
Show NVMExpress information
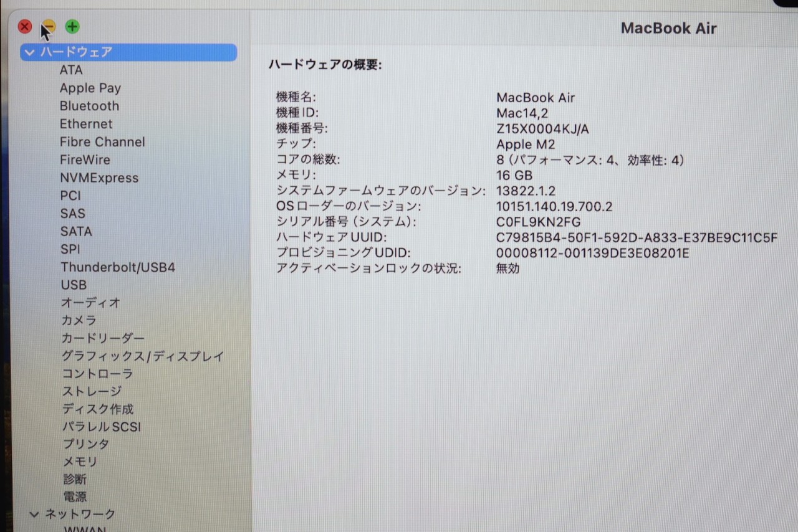tap(99, 178)
